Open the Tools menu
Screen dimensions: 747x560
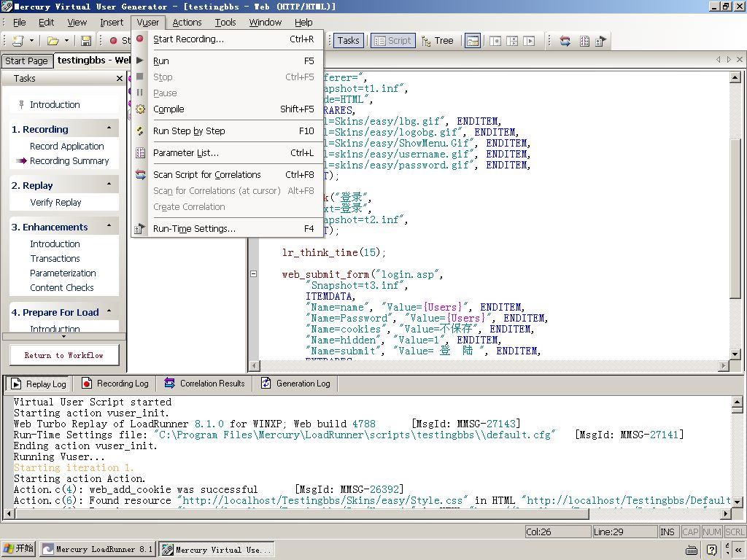(x=225, y=23)
